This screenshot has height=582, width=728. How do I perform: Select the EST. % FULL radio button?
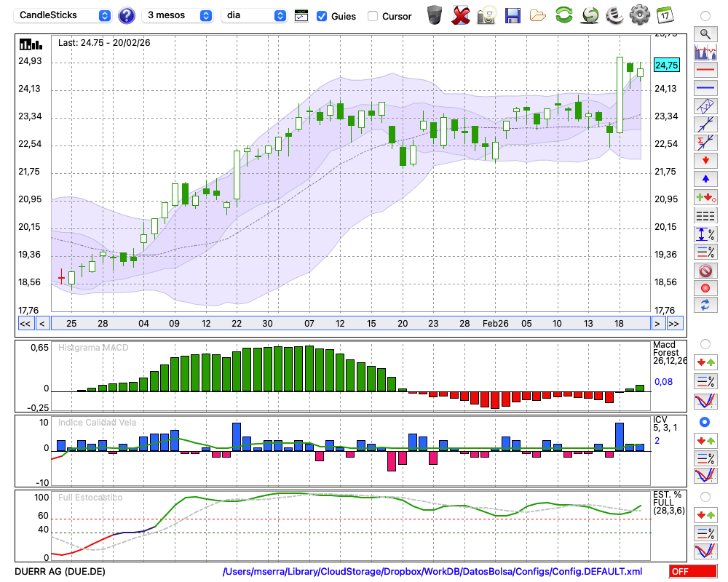[705, 496]
